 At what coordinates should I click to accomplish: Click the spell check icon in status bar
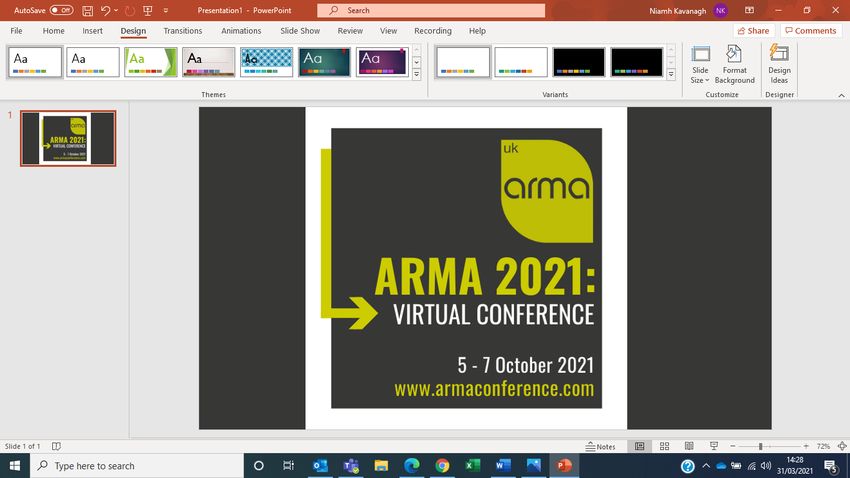click(x=56, y=446)
